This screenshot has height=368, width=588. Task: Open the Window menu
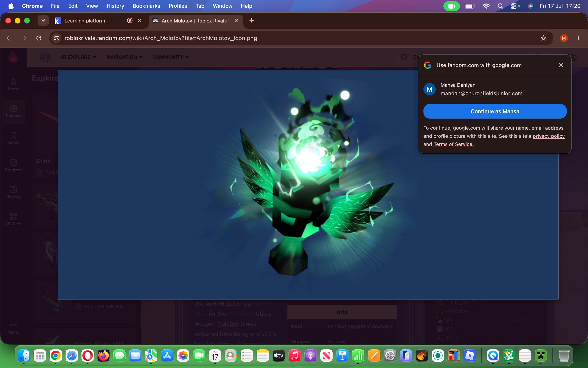[222, 6]
